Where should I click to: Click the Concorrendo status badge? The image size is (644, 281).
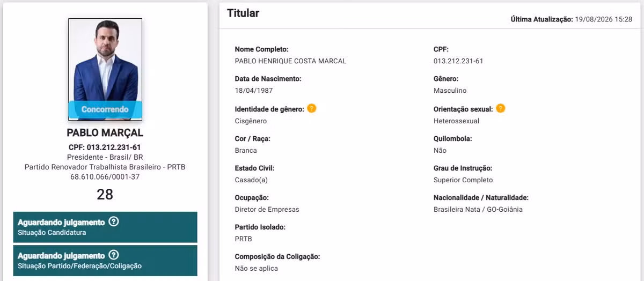coord(105,109)
